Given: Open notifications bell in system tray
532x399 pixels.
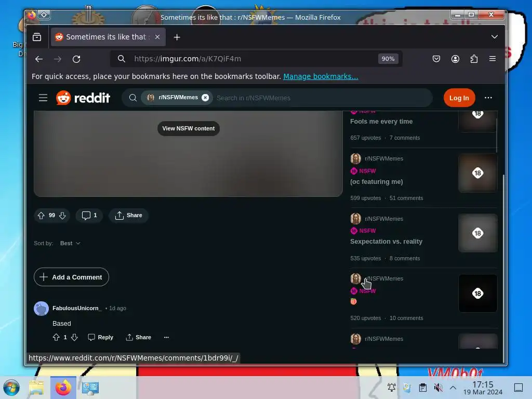Looking at the screenshot, I should pos(392,388).
